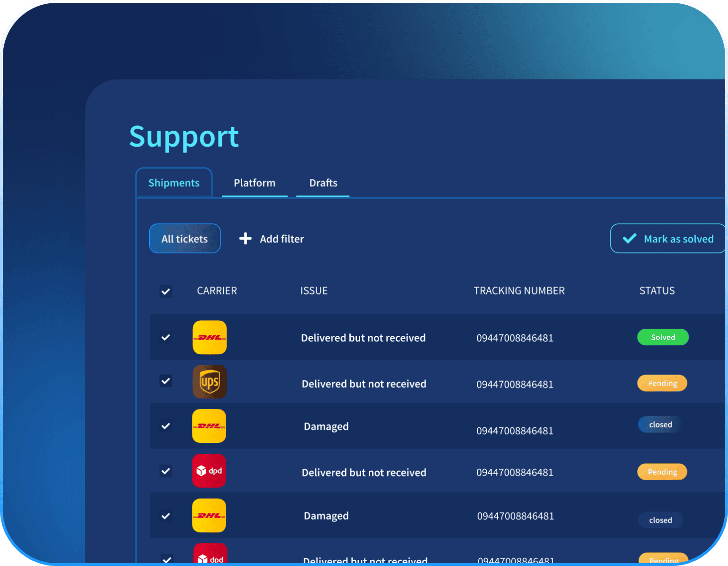728x566 pixels.
Task: Click the DHL icon on the first Damaged row
Action: click(209, 426)
